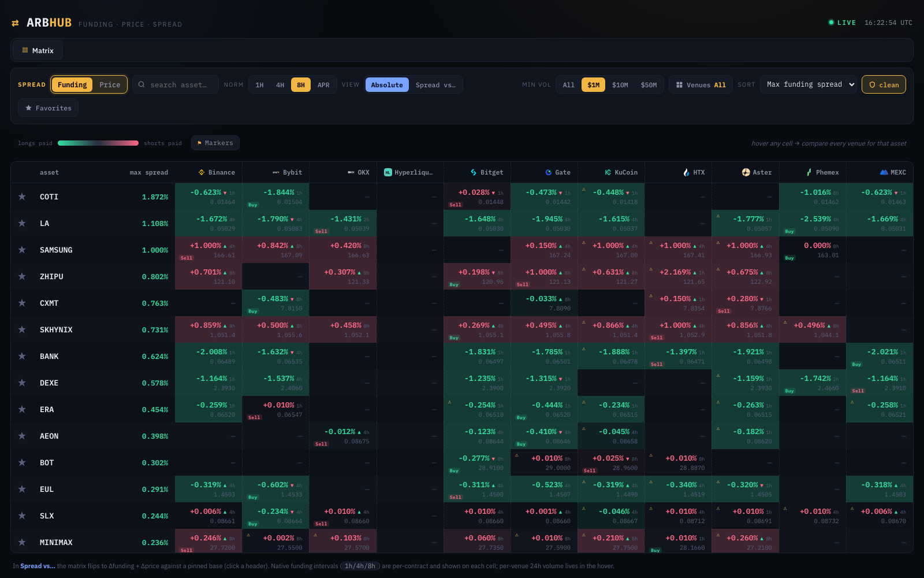Image resolution: width=924 pixels, height=578 pixels.
Task: Filter by Favorites
Action: click(x=48, y=108)
